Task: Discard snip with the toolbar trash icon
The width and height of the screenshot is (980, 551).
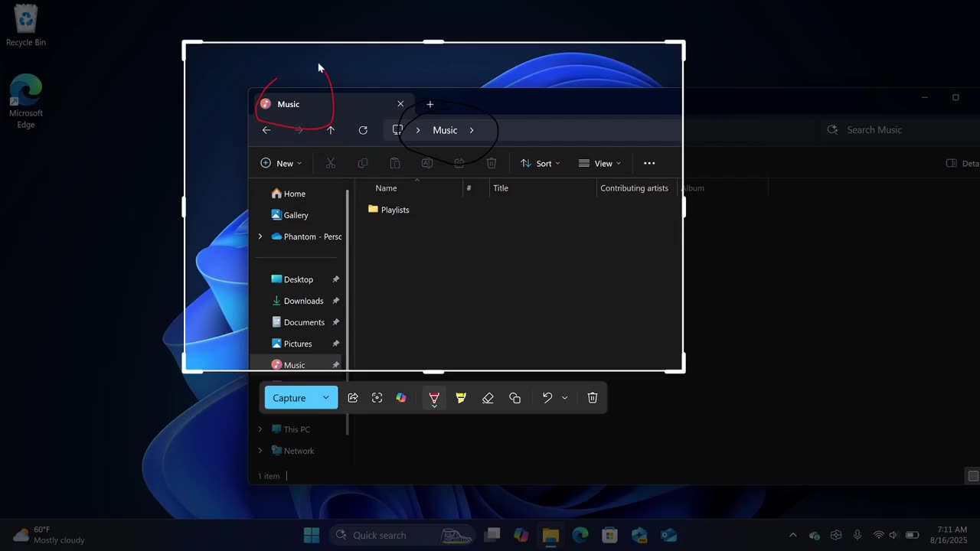Action: pyautogui.click(x=593, y=398)
